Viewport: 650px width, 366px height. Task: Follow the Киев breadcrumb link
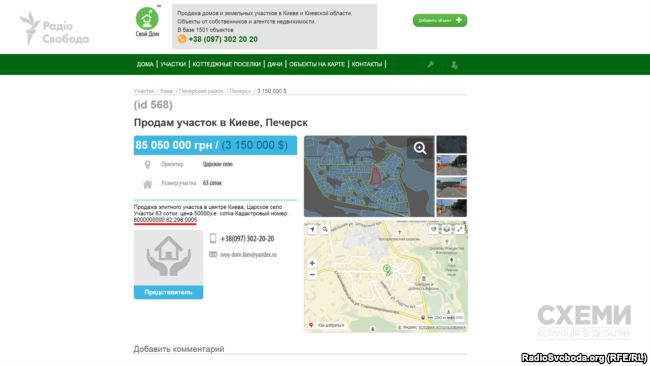166,91
